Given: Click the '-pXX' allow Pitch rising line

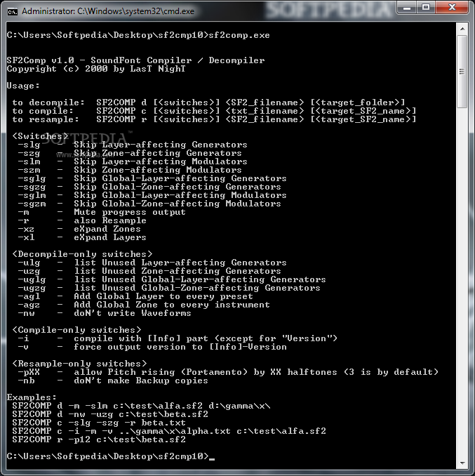Looking at the screenshot, I should tap(228, 372).
